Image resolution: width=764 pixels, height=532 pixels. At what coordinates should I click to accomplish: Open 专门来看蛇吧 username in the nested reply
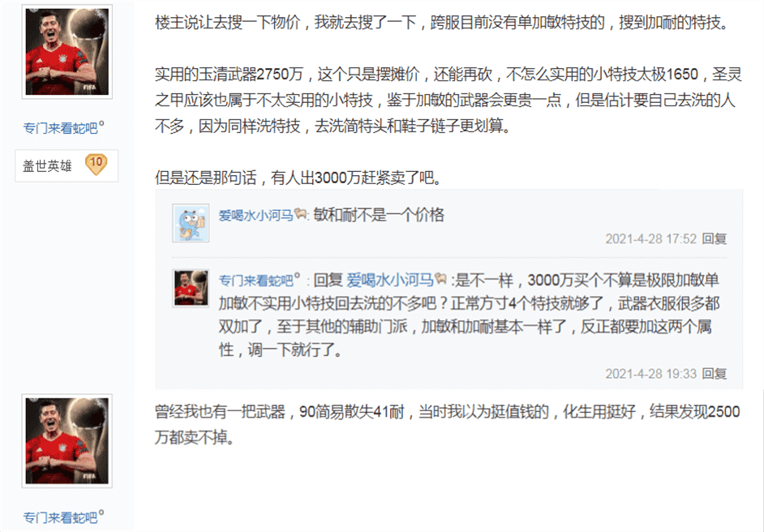(x=255, y=281)
